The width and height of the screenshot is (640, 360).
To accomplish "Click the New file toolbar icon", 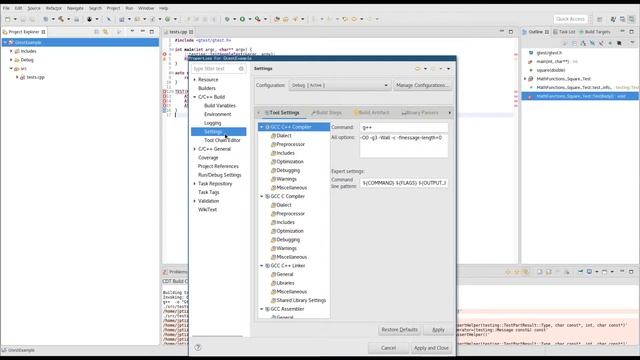I will point(7,19).
